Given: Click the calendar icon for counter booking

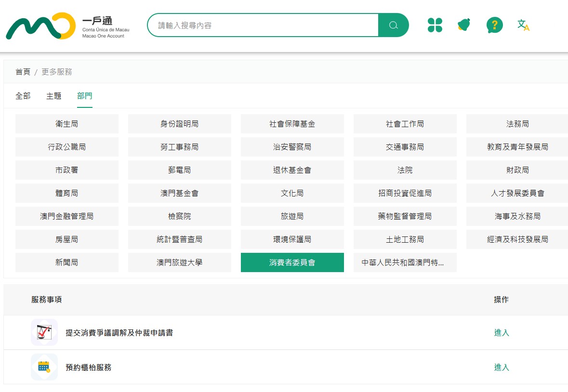Looking at the screenshot, I should click(x=44, y=367).
